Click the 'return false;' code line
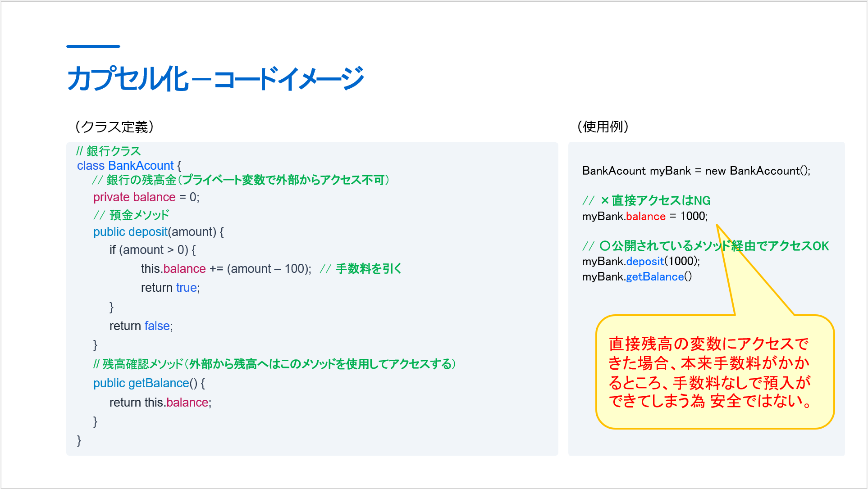Image resolution: width=868 pixels, height=489 pixels. coord(141,326)
